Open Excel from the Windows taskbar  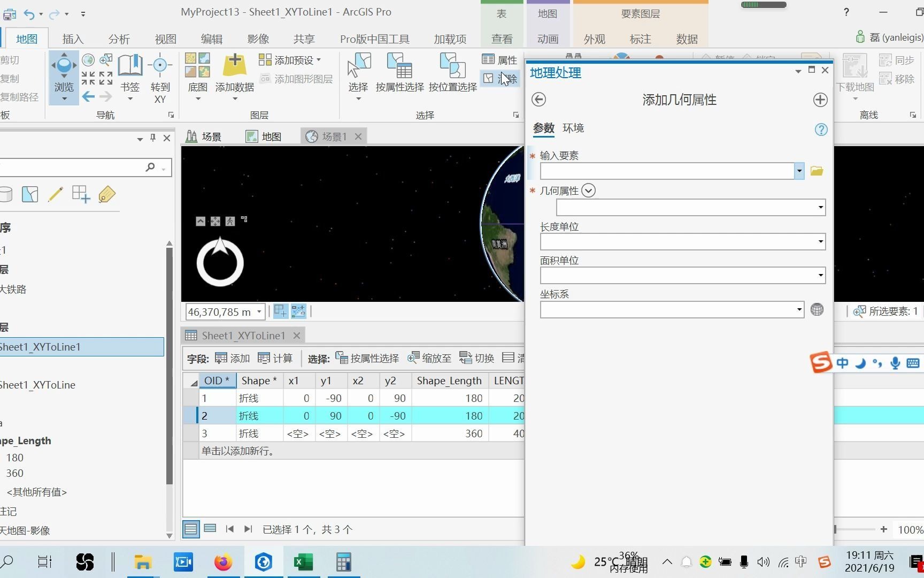click(x=303, y=562)
